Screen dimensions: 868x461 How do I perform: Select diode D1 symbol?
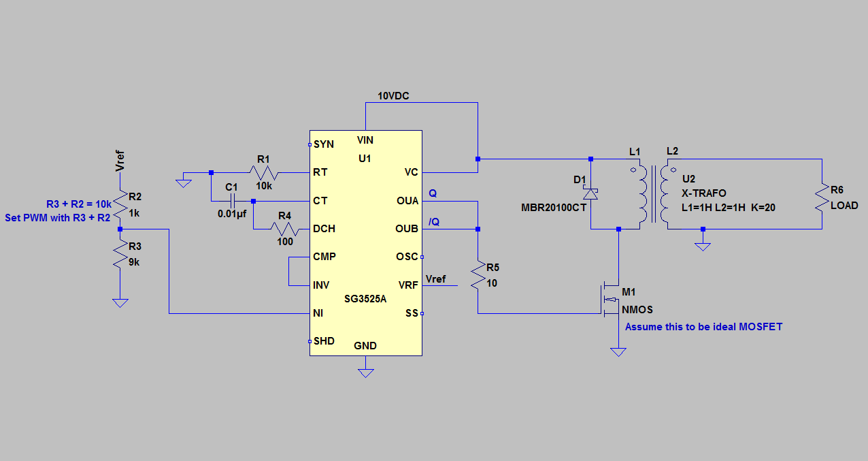[x=590, y=193]
